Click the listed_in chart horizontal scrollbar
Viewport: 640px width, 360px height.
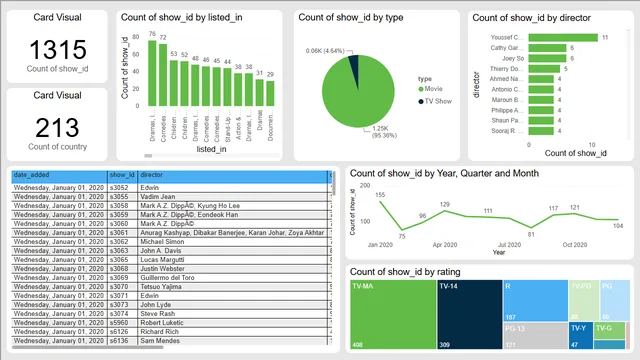pos(148,156)
